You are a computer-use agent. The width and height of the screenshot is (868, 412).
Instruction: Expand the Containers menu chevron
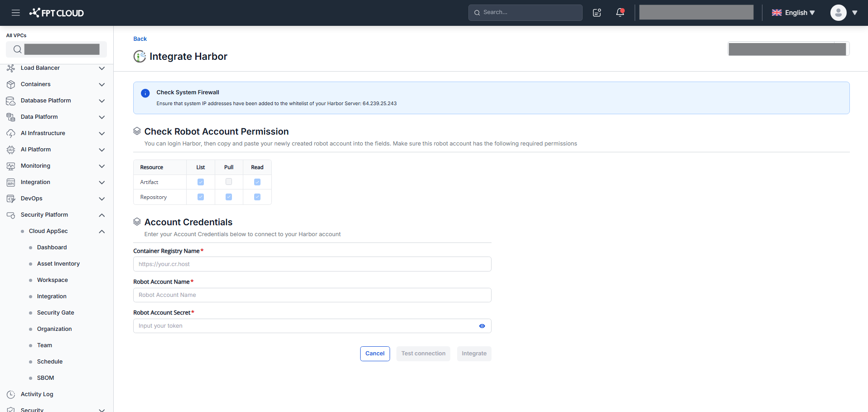102,84
